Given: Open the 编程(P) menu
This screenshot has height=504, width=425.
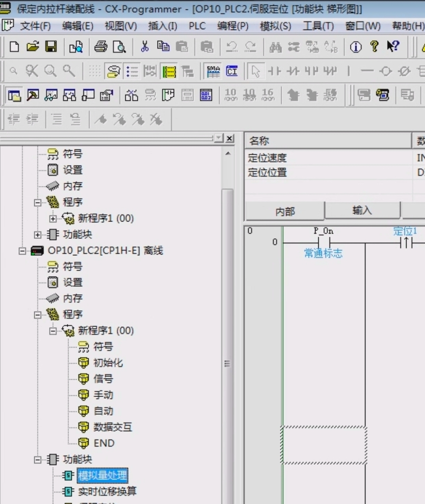Looking at the screenshot, I should tap(232, 26).
